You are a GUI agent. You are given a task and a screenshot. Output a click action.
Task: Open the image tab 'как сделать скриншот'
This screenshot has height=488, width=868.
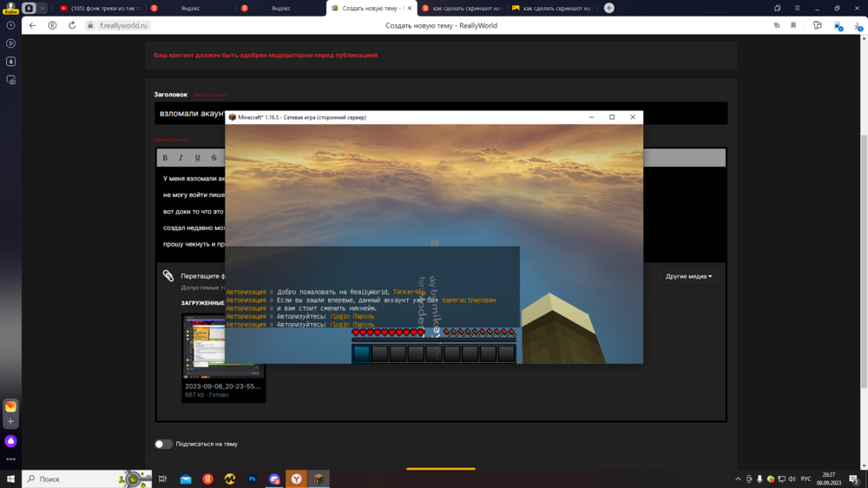point(552,9)
